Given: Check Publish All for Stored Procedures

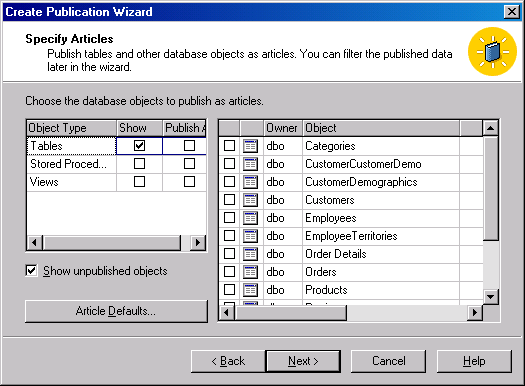Looking at the screenshot, I should [x=190, y=164].
